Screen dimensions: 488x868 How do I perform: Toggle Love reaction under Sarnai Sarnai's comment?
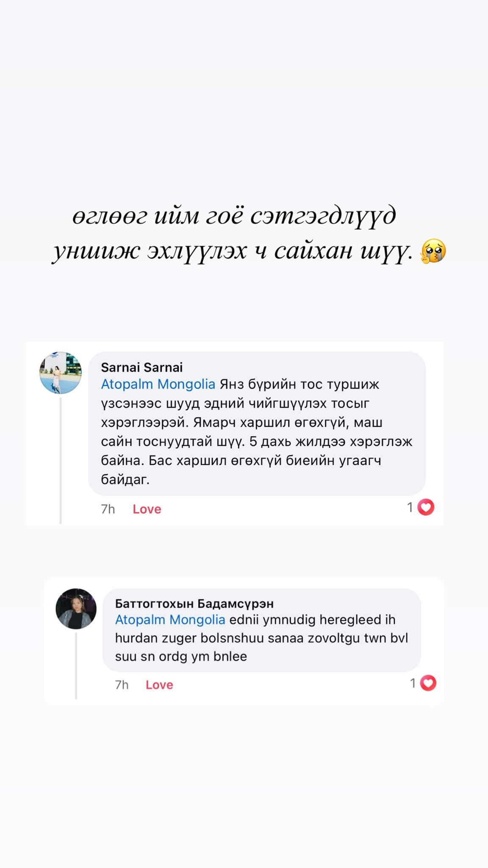pos(147,509)
